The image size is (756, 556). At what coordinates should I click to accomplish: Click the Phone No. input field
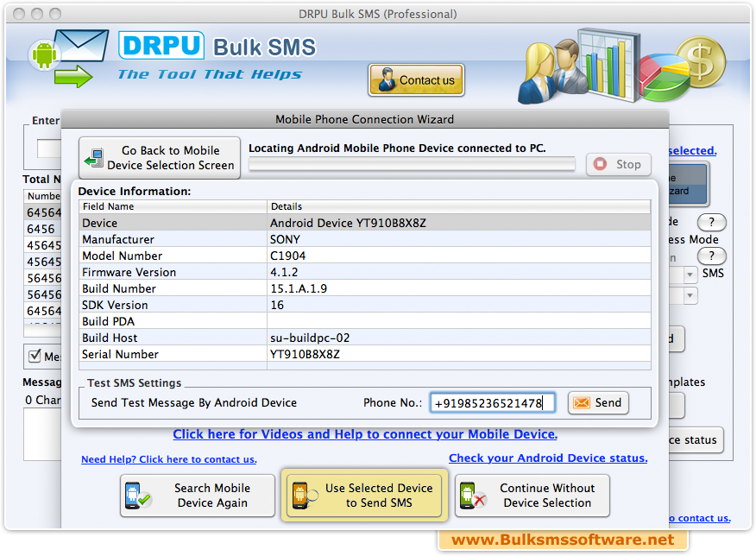point(493,402)
